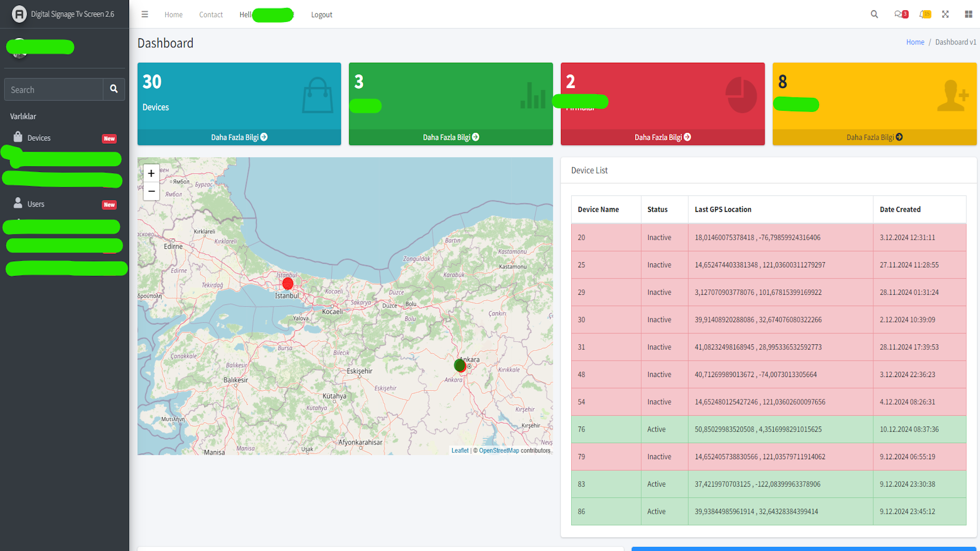The height and width of the screenshot is (551, 980).
Task: Enable fullscreen using the expand arrows icon
Action: pyautogui.click(x=946, y=14)
